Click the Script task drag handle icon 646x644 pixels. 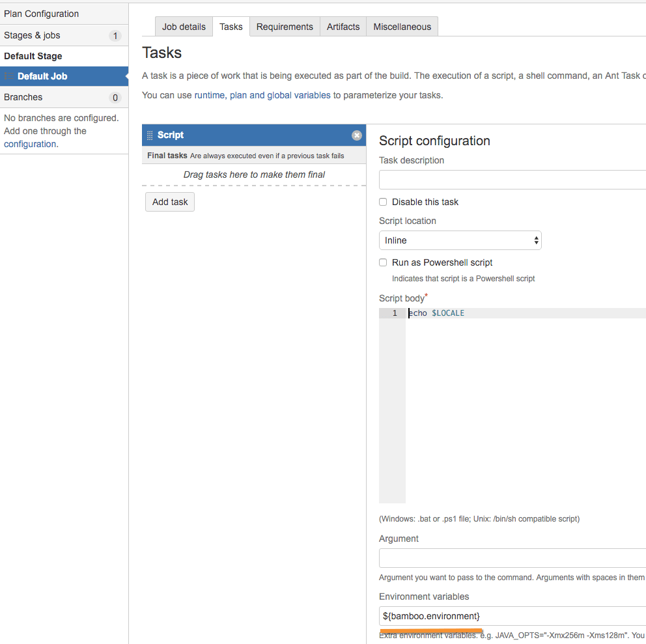point(151,135)
